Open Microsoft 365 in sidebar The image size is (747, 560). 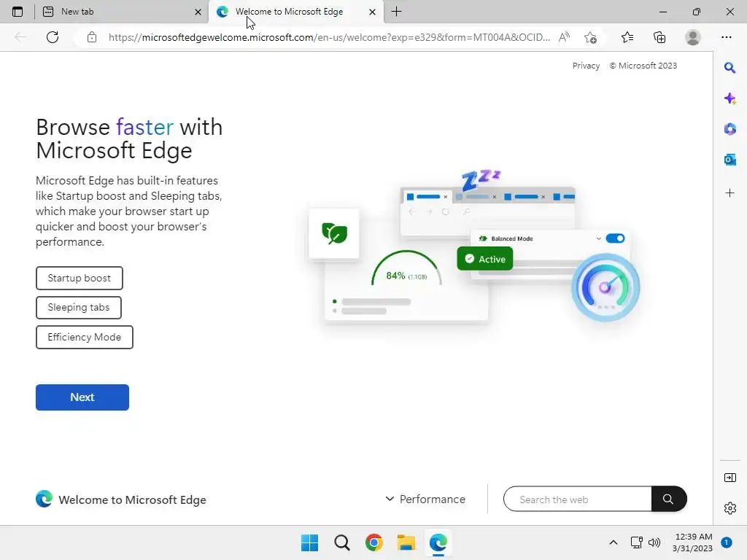pos(729,129)
